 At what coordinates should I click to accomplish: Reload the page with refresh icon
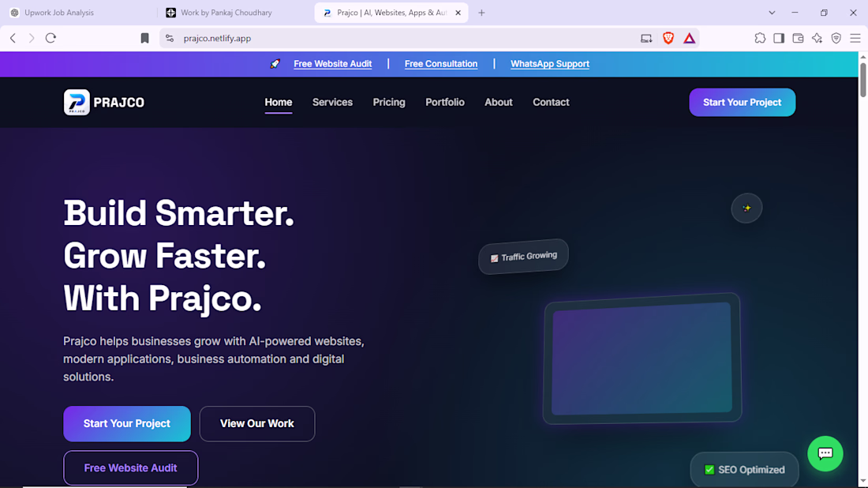pyautogui.click(x=51, y=38)
